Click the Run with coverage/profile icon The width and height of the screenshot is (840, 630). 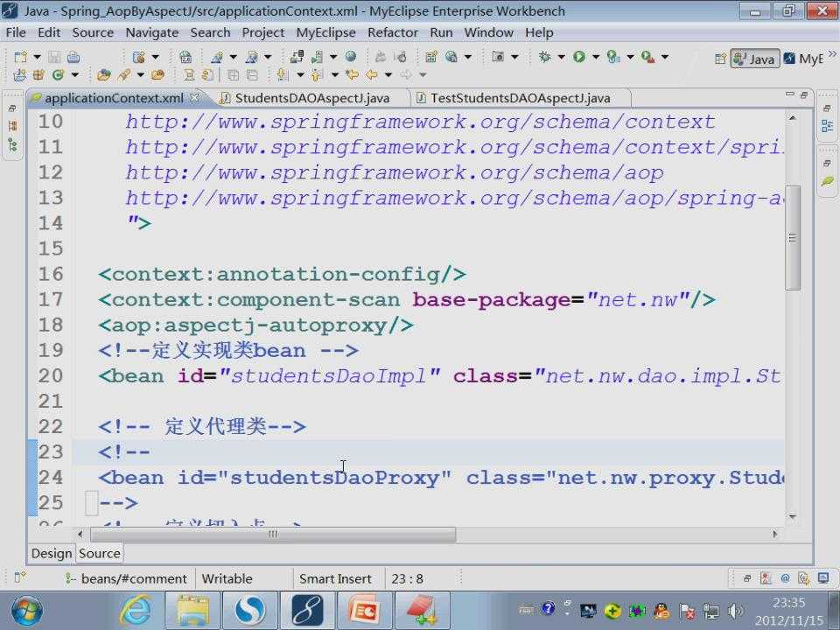click(647, 56)
